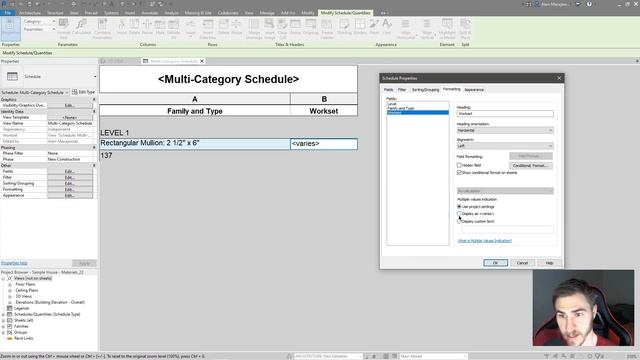Click Edit button for Formatting property

70,190
